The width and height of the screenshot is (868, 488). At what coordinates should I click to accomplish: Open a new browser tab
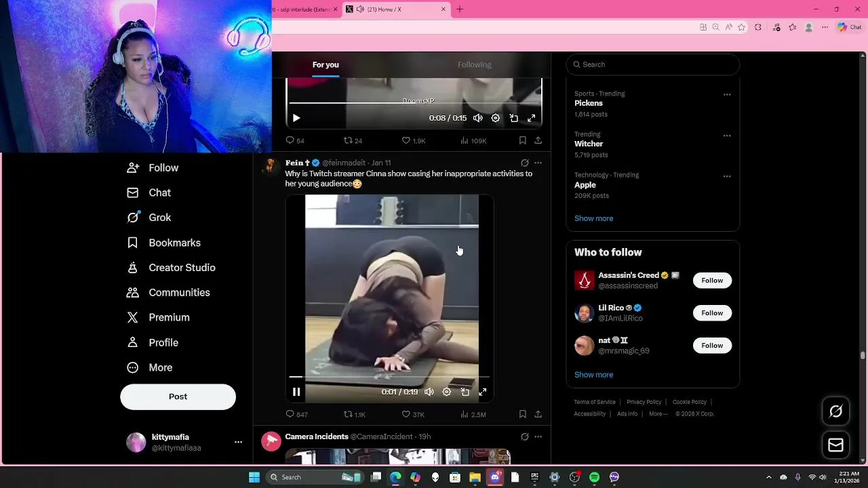(x=460, y=9)
